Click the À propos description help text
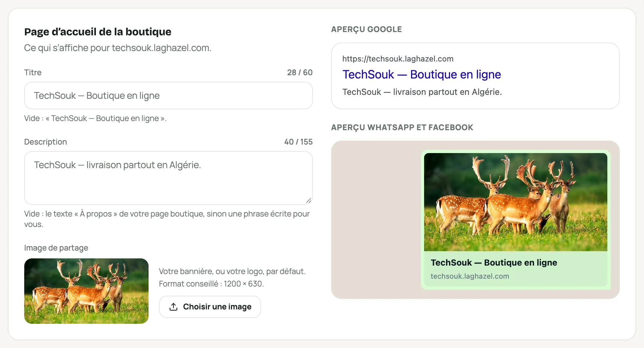Screen dimensions: 644x348 tap(167, 219)
